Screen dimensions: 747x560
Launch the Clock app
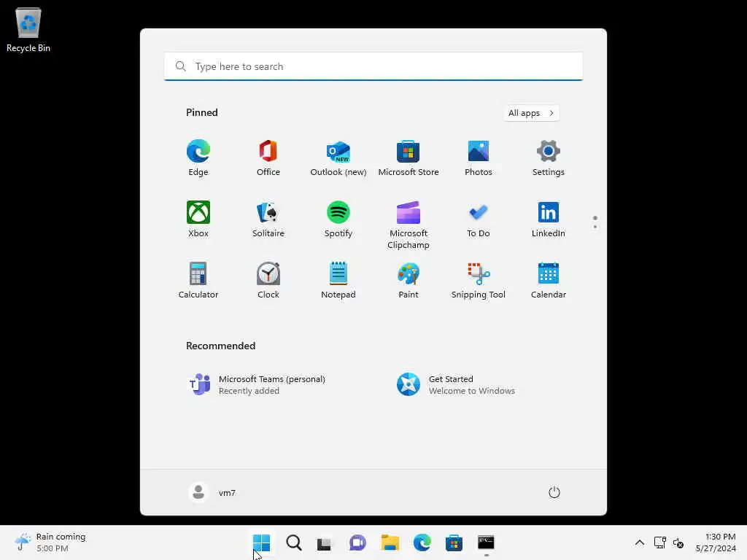(268, 281)
